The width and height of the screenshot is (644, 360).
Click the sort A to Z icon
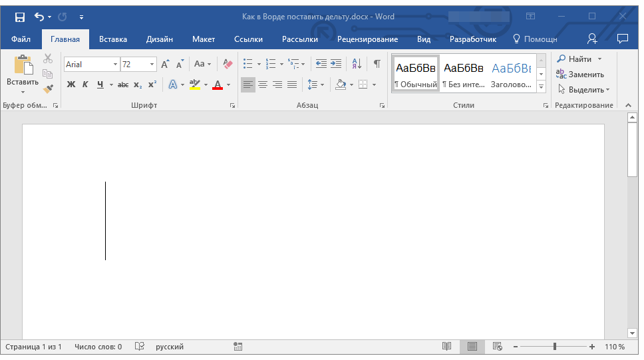click(x=357, y=64)
